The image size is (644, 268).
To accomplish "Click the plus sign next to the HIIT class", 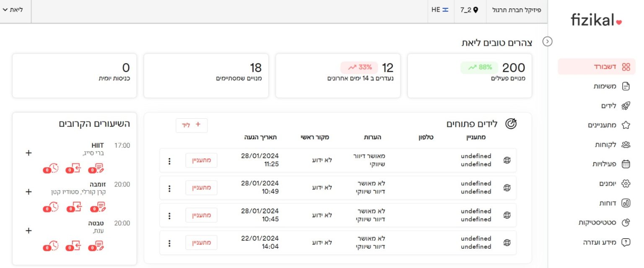I will [28, 154].
